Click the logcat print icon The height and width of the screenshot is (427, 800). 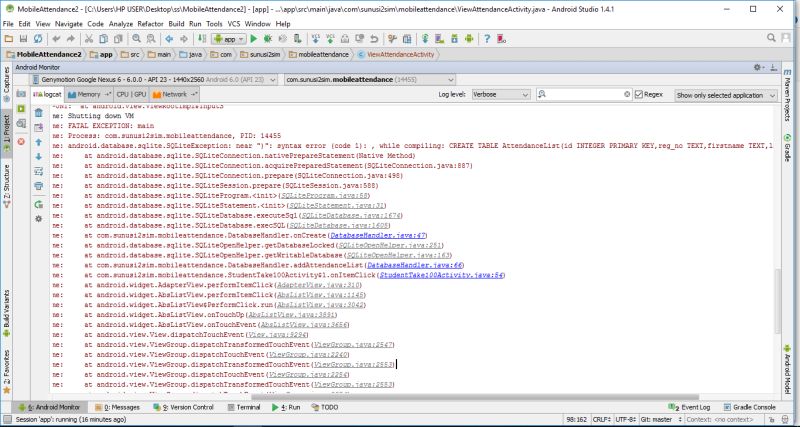click(x=38, y=186)
